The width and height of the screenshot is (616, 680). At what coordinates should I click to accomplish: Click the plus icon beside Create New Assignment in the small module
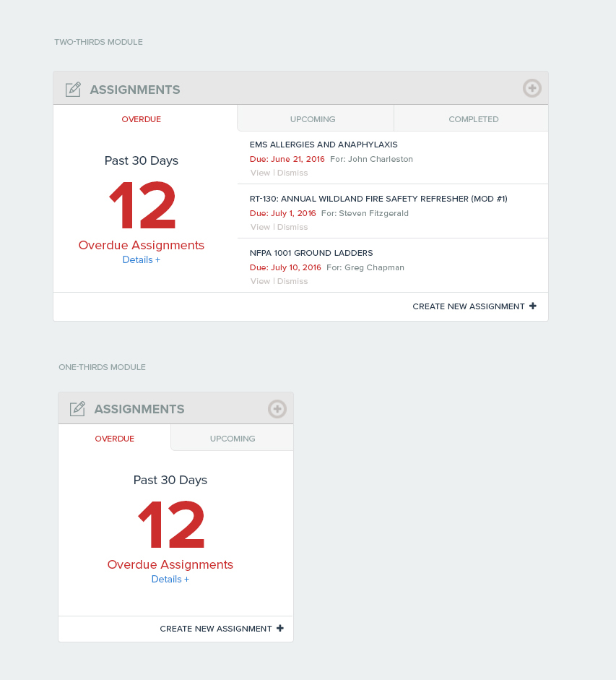pyautogui.click(x=280, y=629)
